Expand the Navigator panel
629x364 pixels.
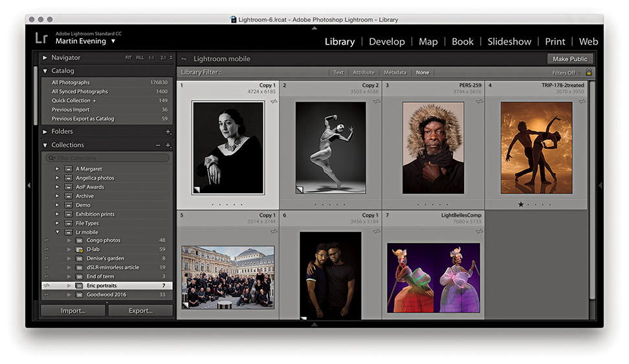tap(45, 58)
